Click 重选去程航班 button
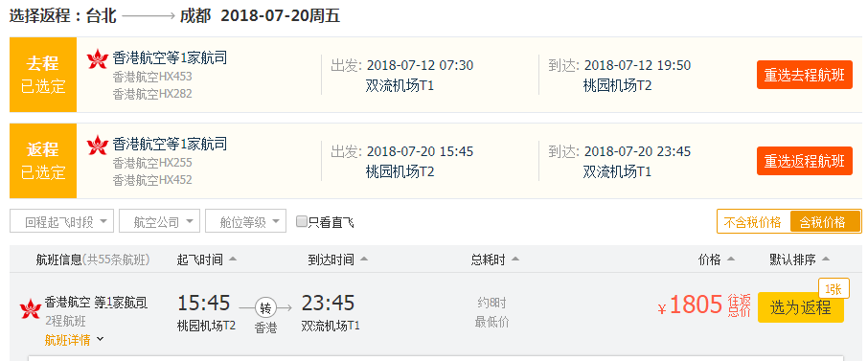 pos(805,75)
